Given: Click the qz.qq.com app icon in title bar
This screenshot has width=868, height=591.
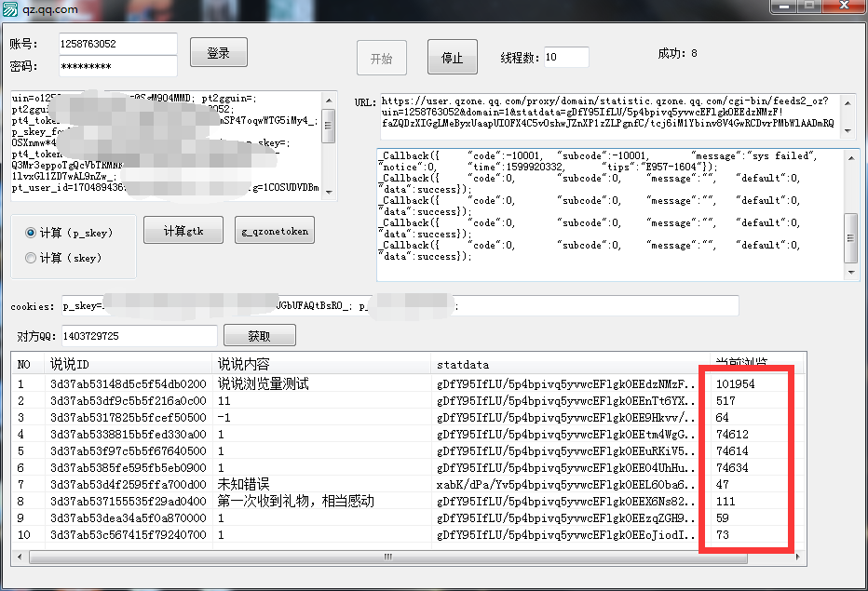Looking at the screenshot, I should [10, 9].
